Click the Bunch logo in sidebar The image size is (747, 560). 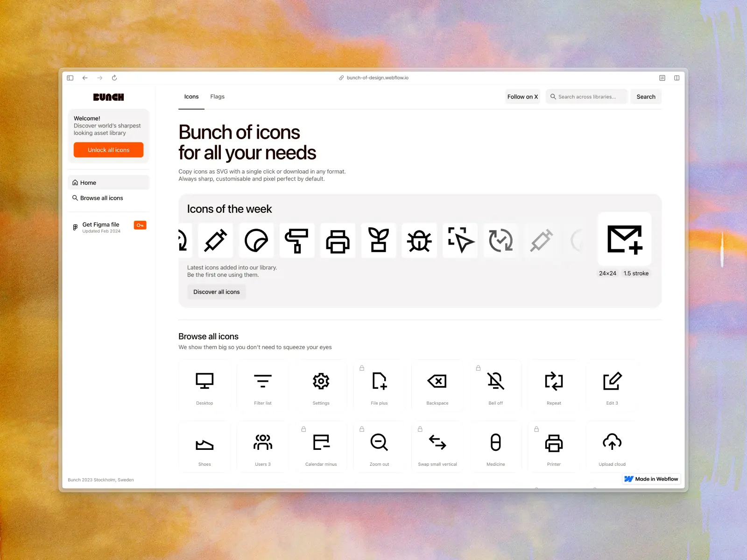point(108,97)
